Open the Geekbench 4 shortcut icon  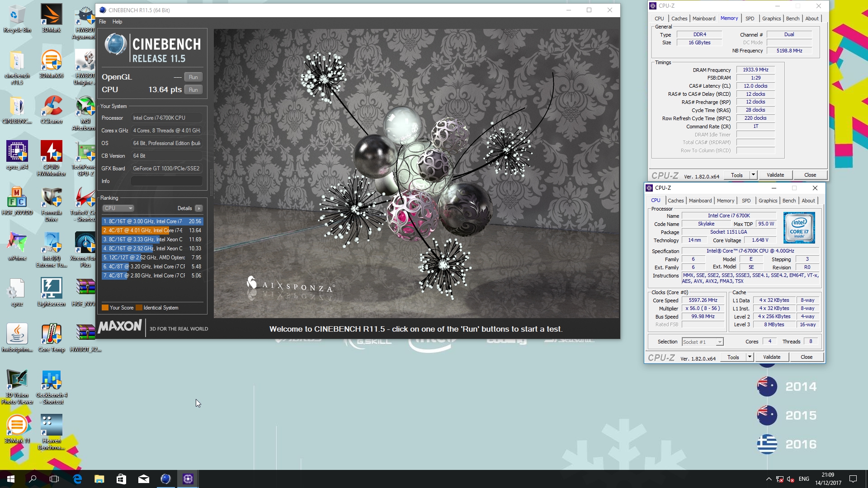(x=51, y=387)
